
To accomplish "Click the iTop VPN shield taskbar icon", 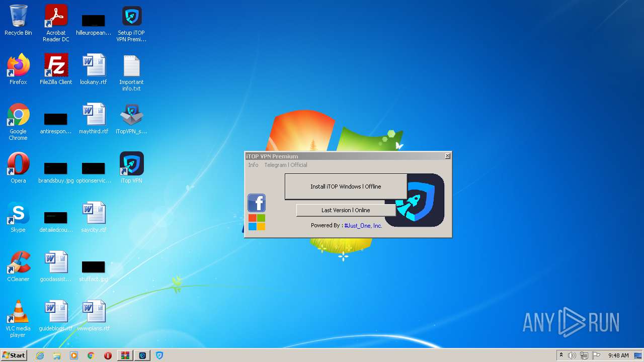I will click(159, 355).
